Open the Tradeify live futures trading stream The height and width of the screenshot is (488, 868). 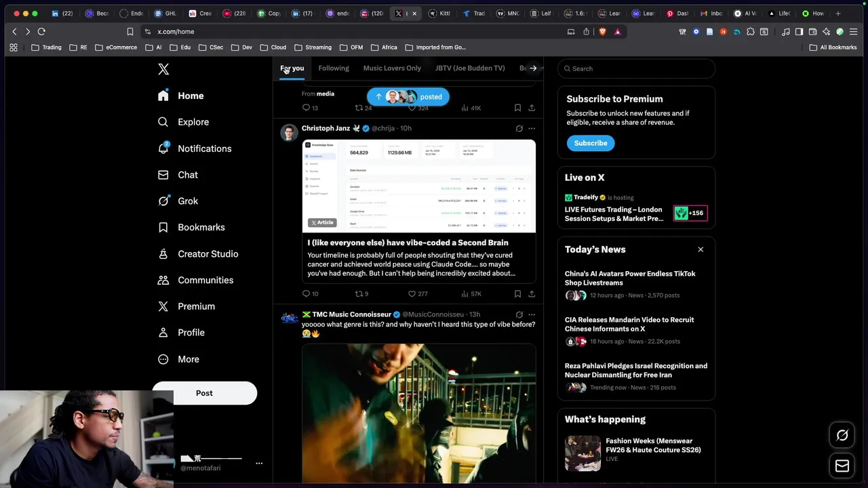click(x=614, y=214)
